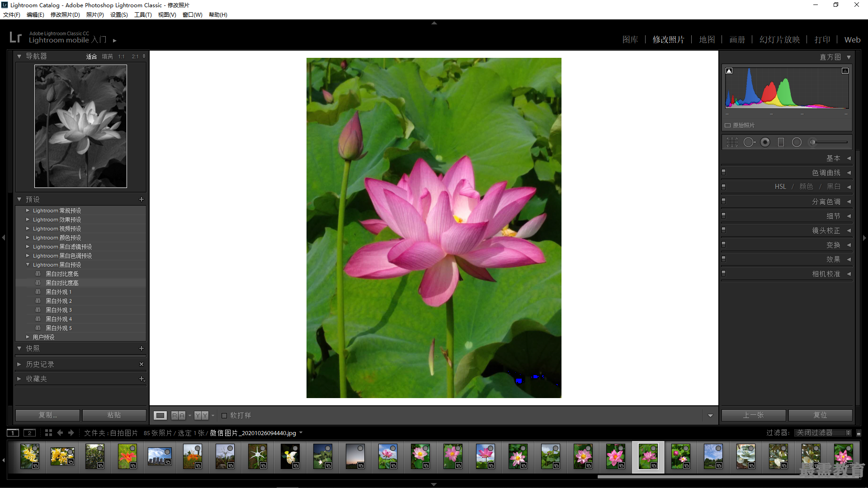This screenshot has width=868, height=488.
Task: Set navigator zoom to 填满
Action: coord(108,56)
